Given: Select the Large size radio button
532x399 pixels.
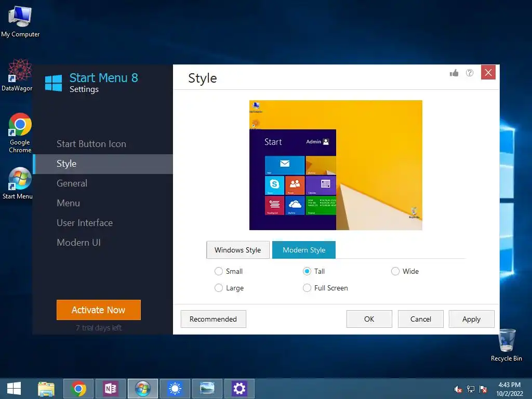Looking at the screenshot, I should [219, 288].
